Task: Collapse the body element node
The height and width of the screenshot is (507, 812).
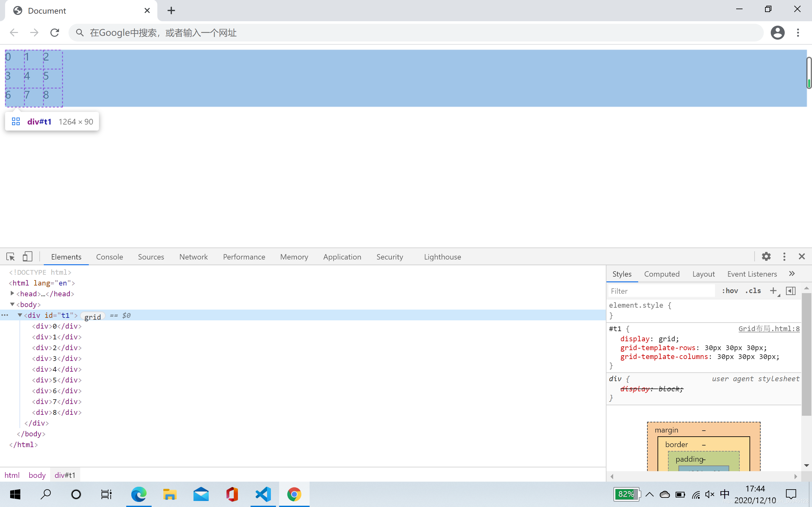Action: [12, 304]
